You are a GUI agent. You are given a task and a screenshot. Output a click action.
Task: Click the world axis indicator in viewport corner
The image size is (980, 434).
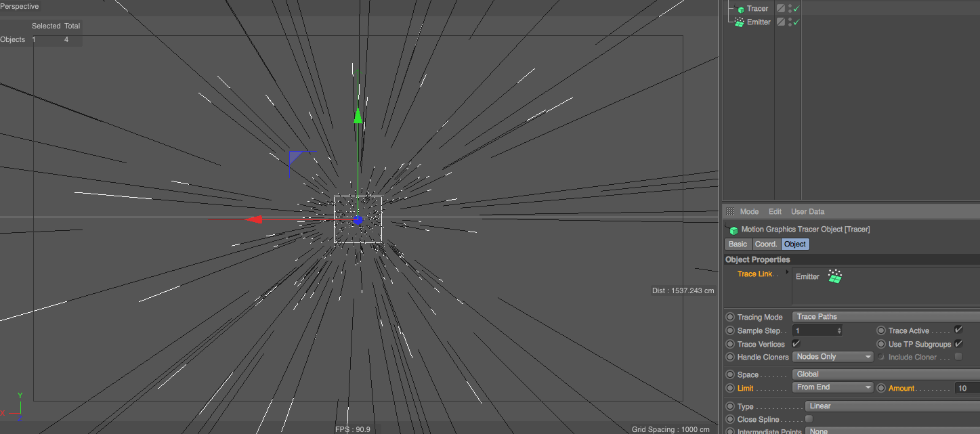click(12, 406)
